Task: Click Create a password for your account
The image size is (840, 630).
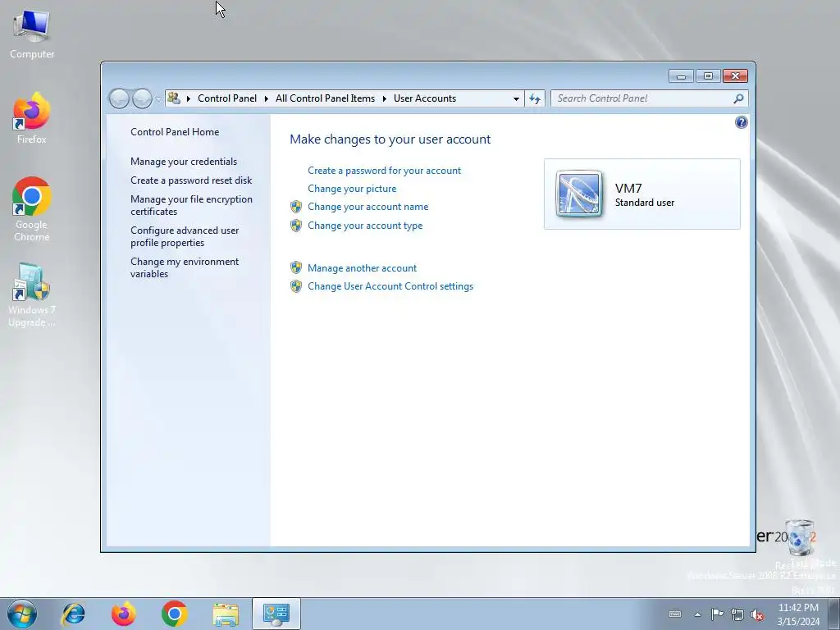Action: click(384, 171)
